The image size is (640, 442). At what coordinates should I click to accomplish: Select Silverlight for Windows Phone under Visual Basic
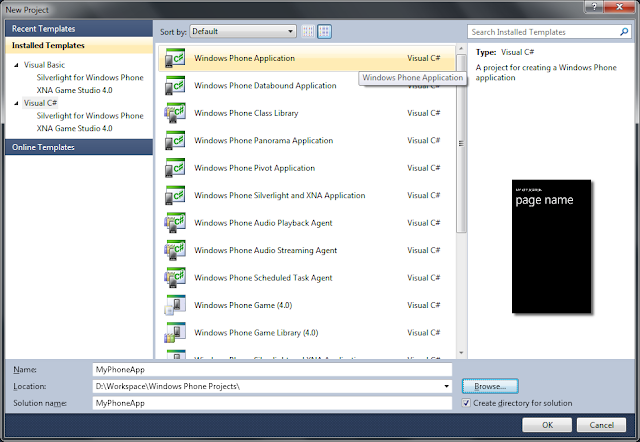(90, 78)
